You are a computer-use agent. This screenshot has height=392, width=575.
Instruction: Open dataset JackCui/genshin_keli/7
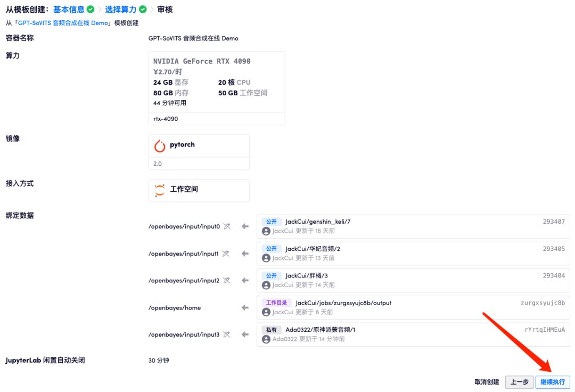tap(318, 222)
